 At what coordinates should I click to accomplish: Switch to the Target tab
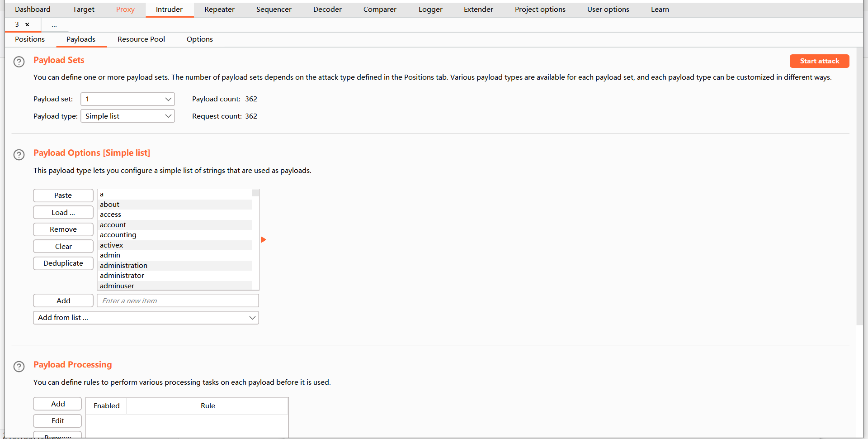(x=84, y=9)
